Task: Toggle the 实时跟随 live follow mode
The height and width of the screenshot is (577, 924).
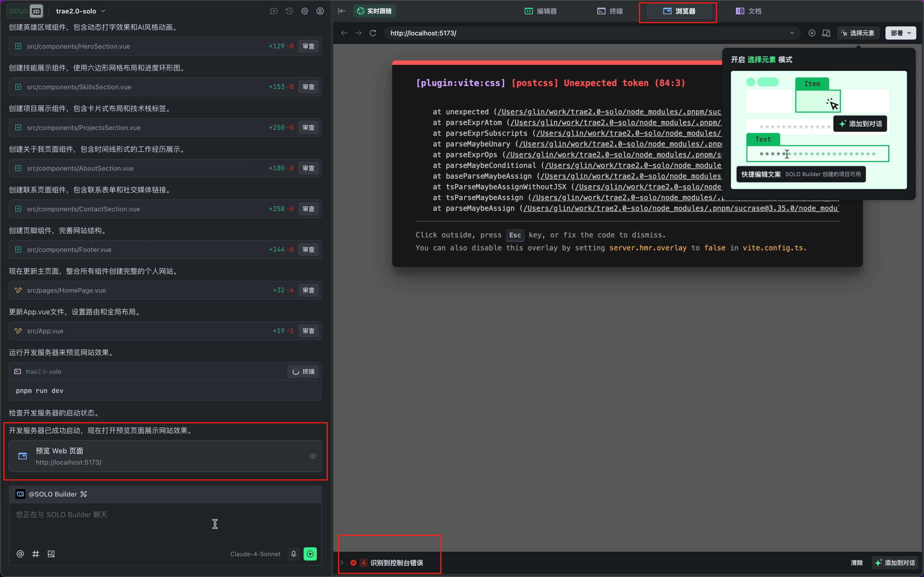Action: click(374, 11)
